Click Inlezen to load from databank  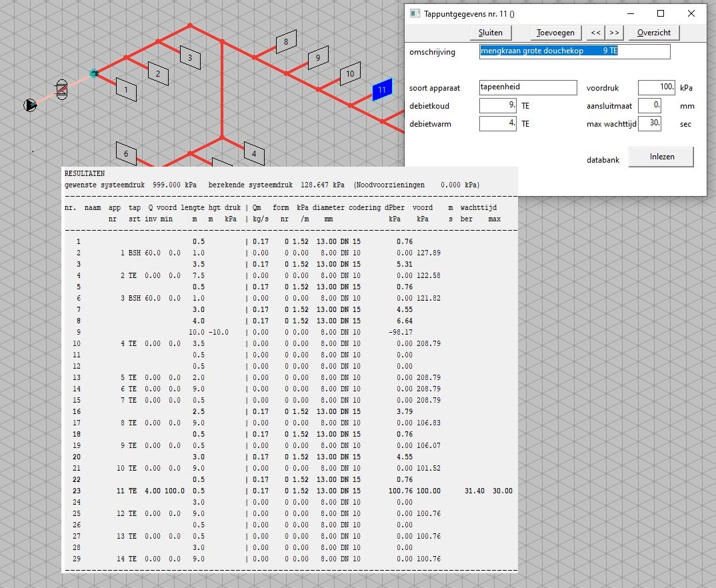pos(661,157)
